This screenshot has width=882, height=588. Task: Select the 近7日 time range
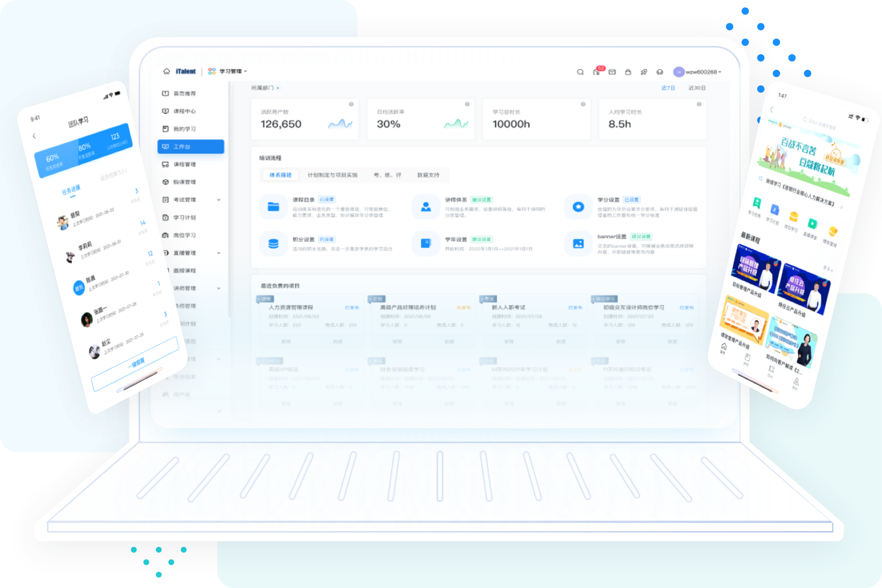click(668, 88)
